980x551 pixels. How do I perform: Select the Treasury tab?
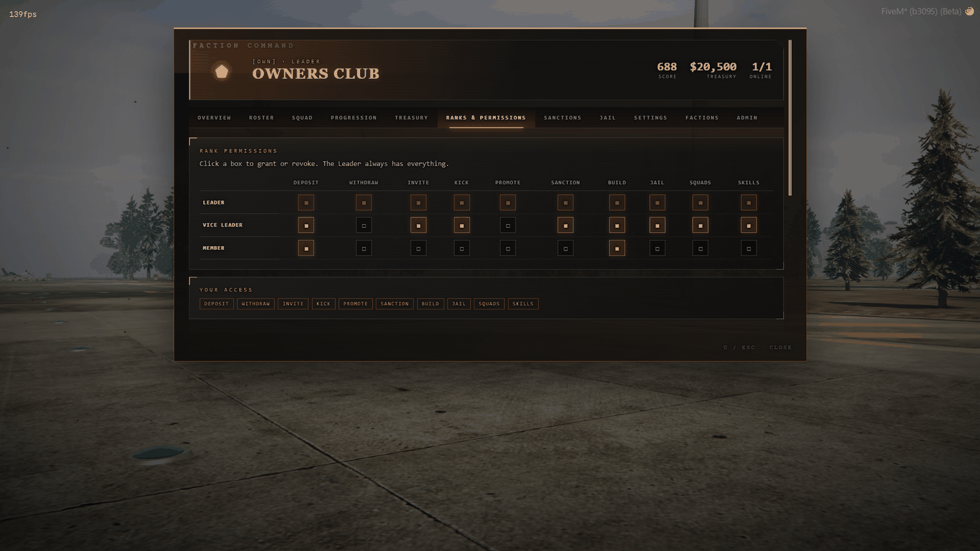click(x=412, y=118)
